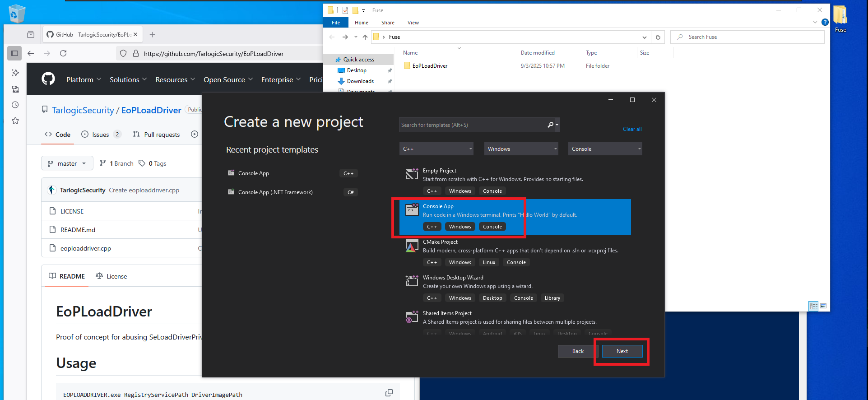Choose the Windows Desktop Wizard icon

point(412,281)
